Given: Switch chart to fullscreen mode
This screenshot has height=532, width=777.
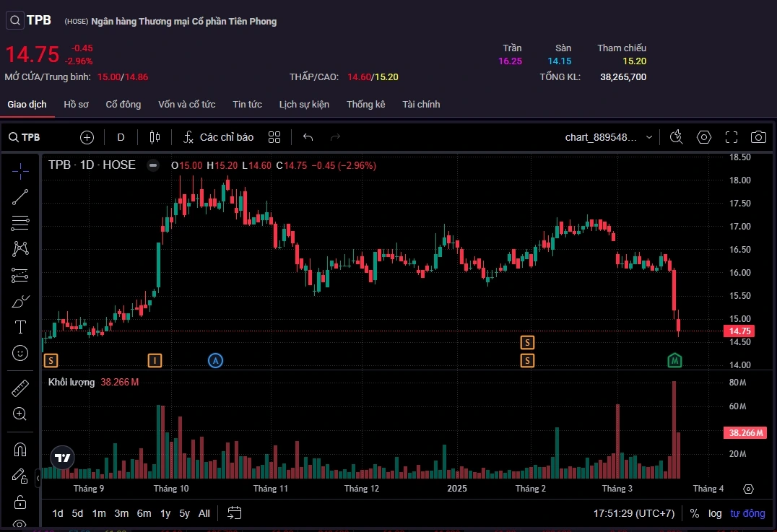Looking at the screenshot, I should [732, 137].
